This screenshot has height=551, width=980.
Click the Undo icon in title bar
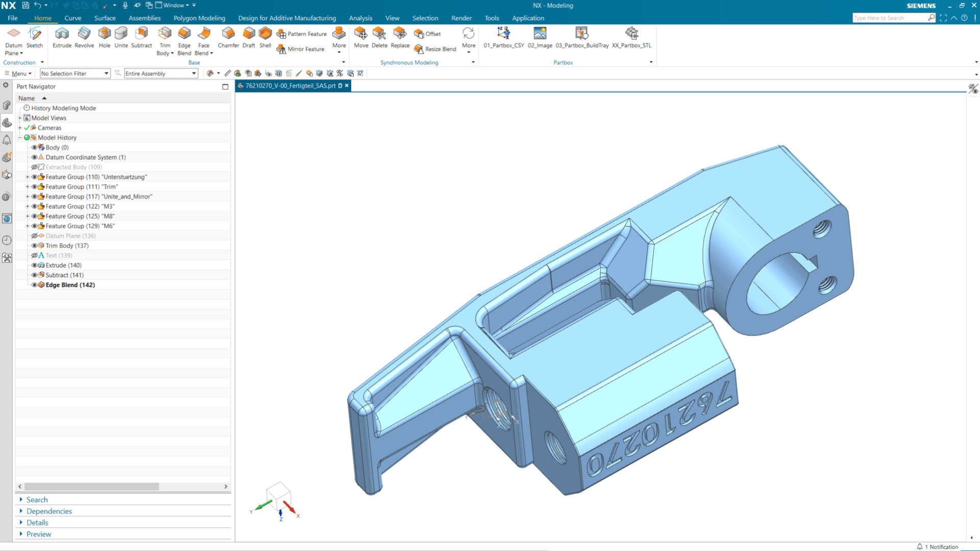click(37, 5)
